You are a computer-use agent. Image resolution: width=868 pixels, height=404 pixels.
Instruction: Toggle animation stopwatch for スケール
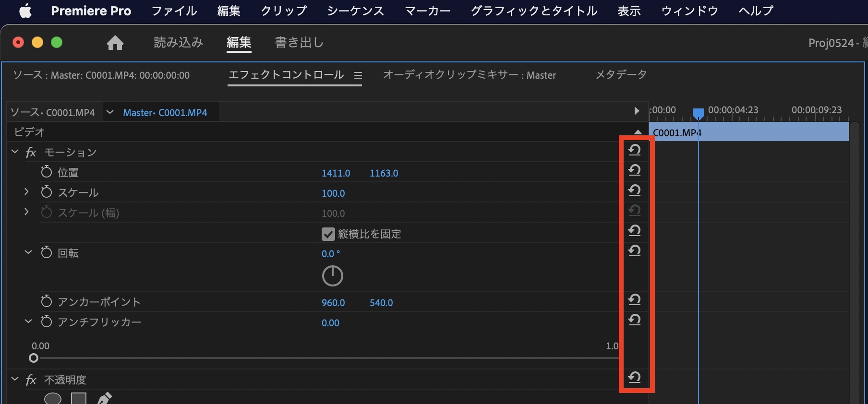tap(46, 192)
